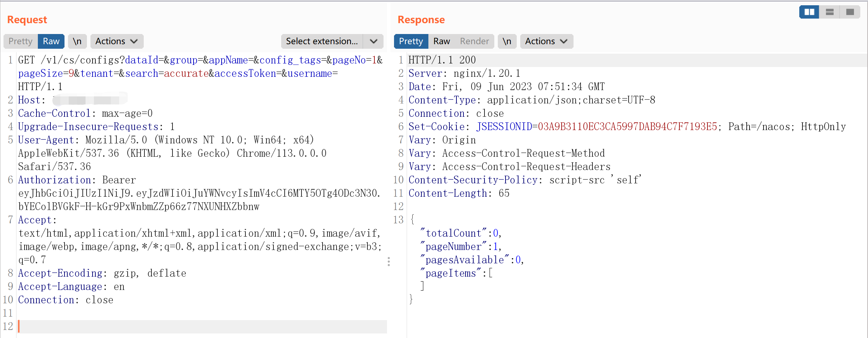Open the Render tab in Response

[x=474, y=41]
